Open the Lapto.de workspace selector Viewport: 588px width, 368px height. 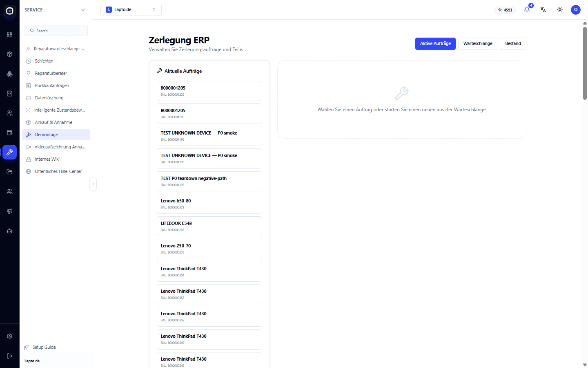point(131,10)
